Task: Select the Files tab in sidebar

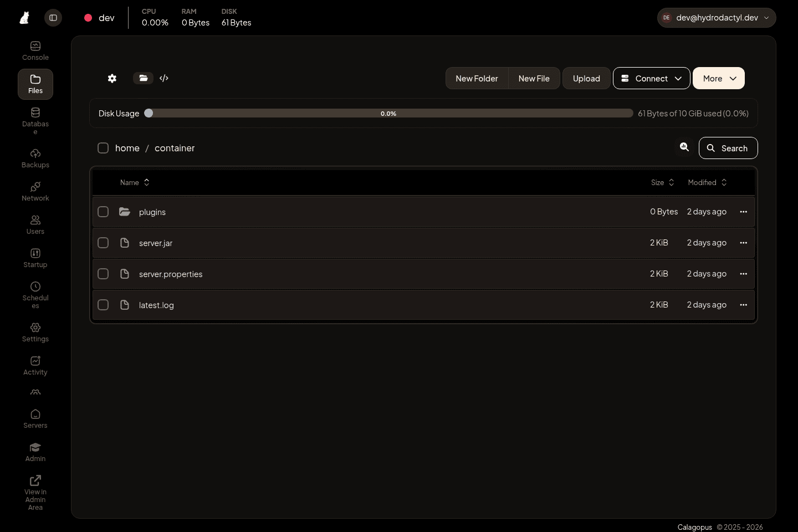Action: coord(35,84)
